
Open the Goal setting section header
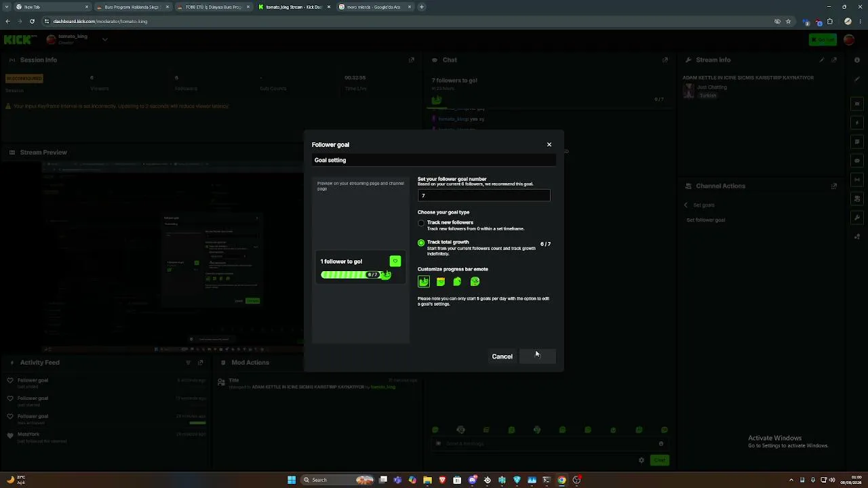(434, 160)
